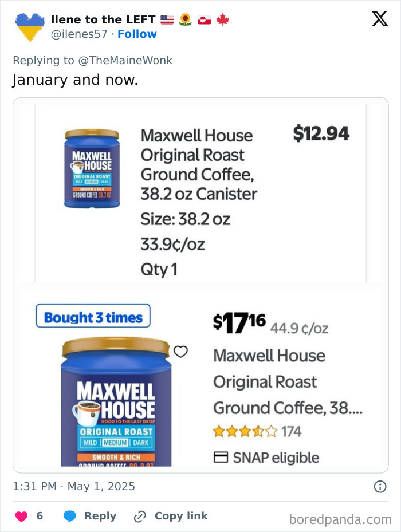The height and width of the screenshot is (532, 401).
Task: Open the reply icon below the post
Action: coord(69,515)
